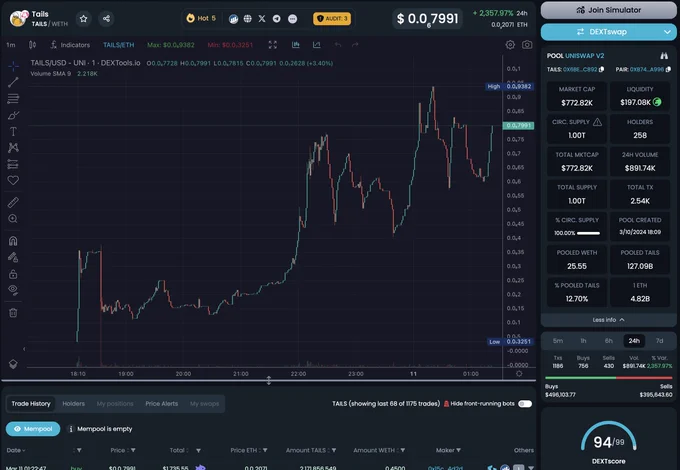Switch to the TAILS/ETH price pair

pos(118,45)
